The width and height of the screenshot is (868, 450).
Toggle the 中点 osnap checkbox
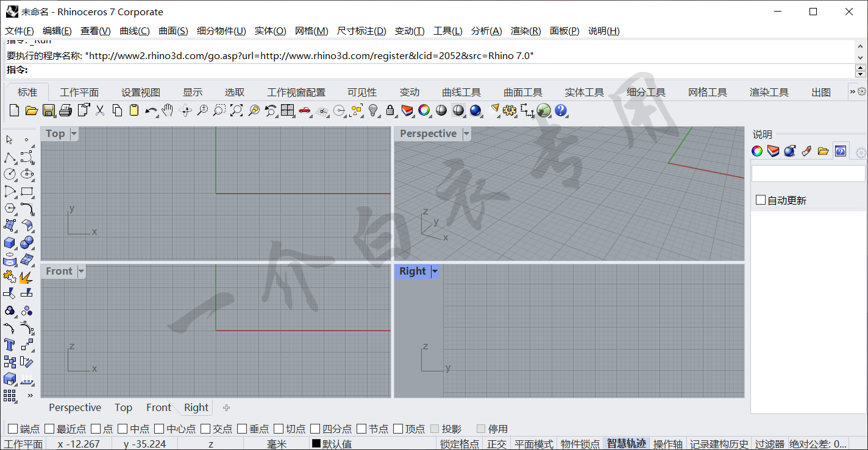(123, 429)
